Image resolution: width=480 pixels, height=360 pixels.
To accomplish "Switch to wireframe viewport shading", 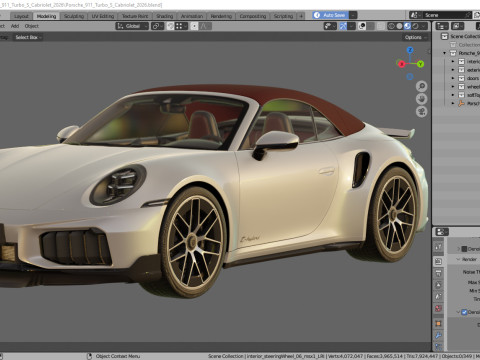I will click(x=391, y=26).
